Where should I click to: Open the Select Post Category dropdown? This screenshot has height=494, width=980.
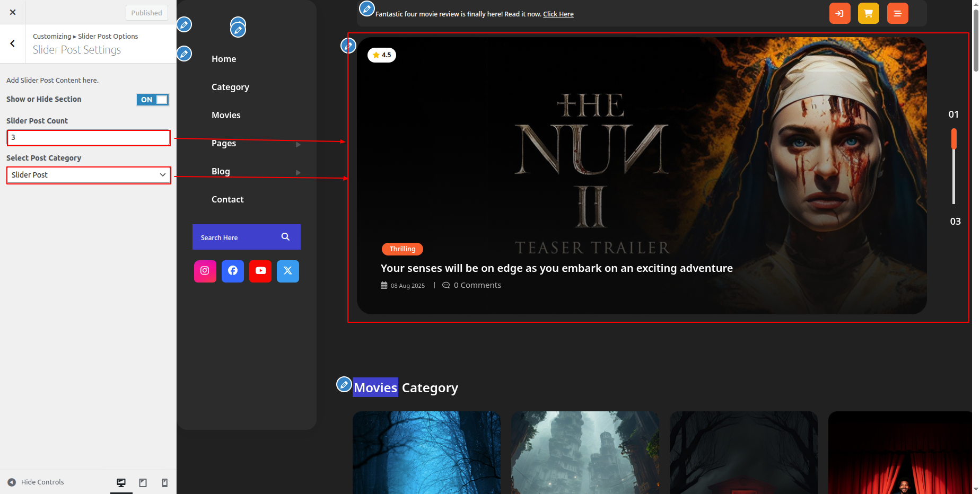pos(89,175)
